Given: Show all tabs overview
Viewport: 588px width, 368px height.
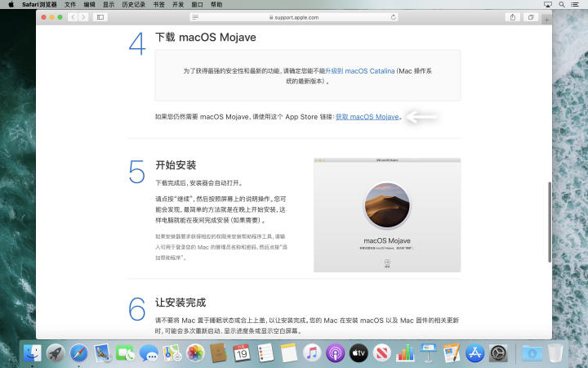Looking at the screenshot, I should pyautogui.click(x=531, y=17).
